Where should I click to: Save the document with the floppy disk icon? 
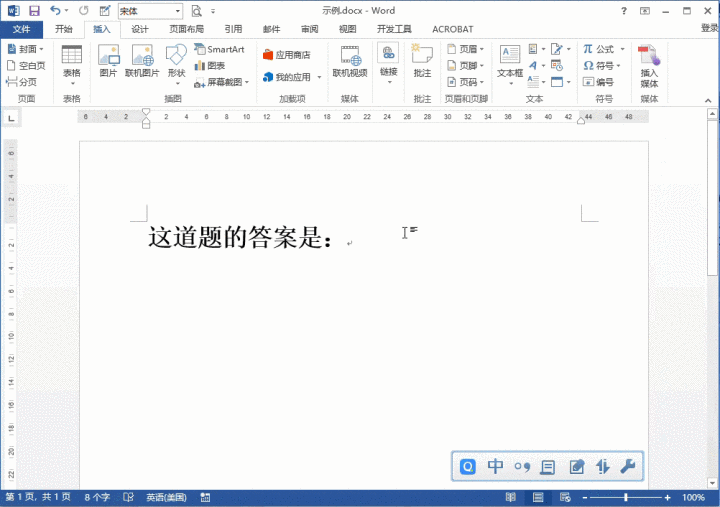[x=34, y=11]
